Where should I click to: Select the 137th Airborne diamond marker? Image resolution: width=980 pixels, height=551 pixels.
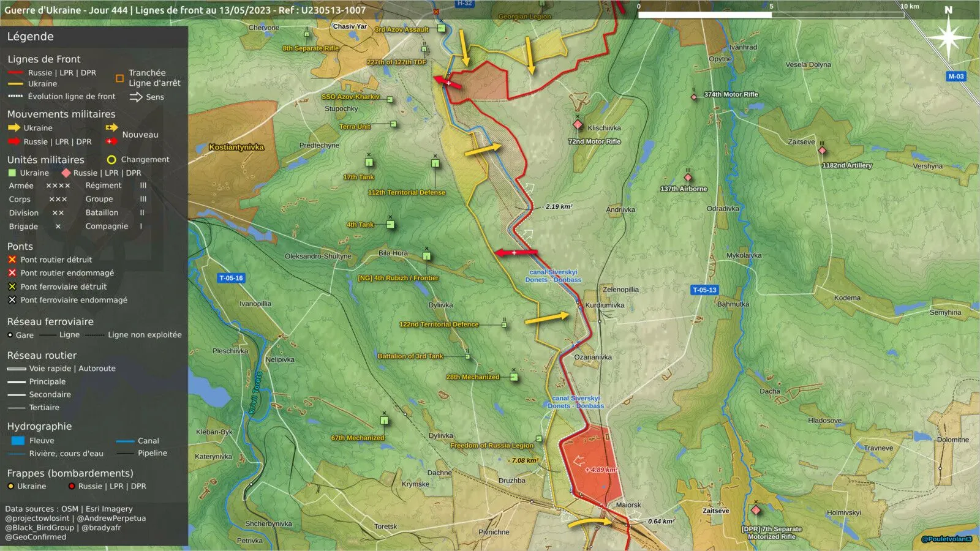click(688, 178)
